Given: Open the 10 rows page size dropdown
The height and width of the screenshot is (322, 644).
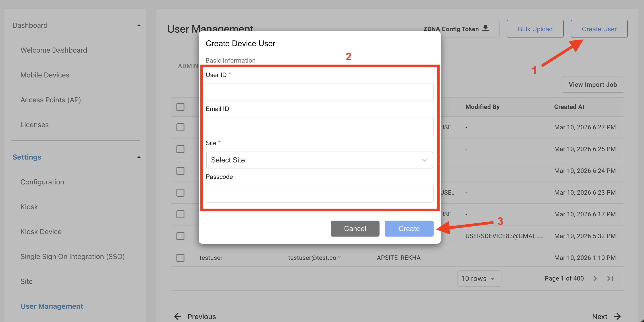Looking at the screenshot, I should [479, 279].
